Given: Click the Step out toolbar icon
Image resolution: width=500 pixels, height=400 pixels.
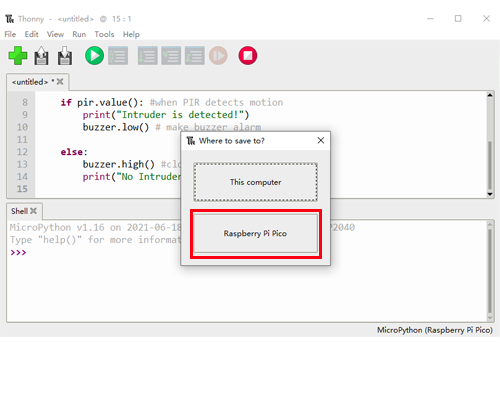Looking at the screenshot, I should (195, 56).
